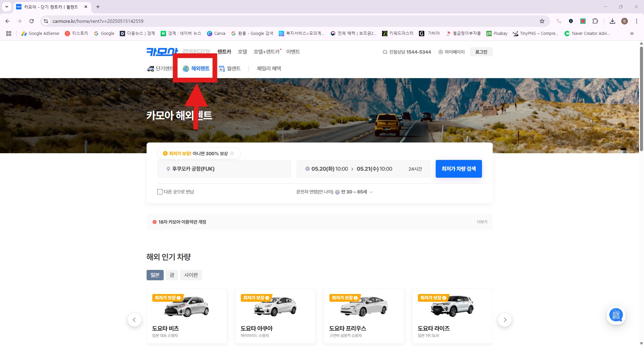Open 마이페이지 via the person icon
The image size is (644, 346).
(x=440, y=52)
